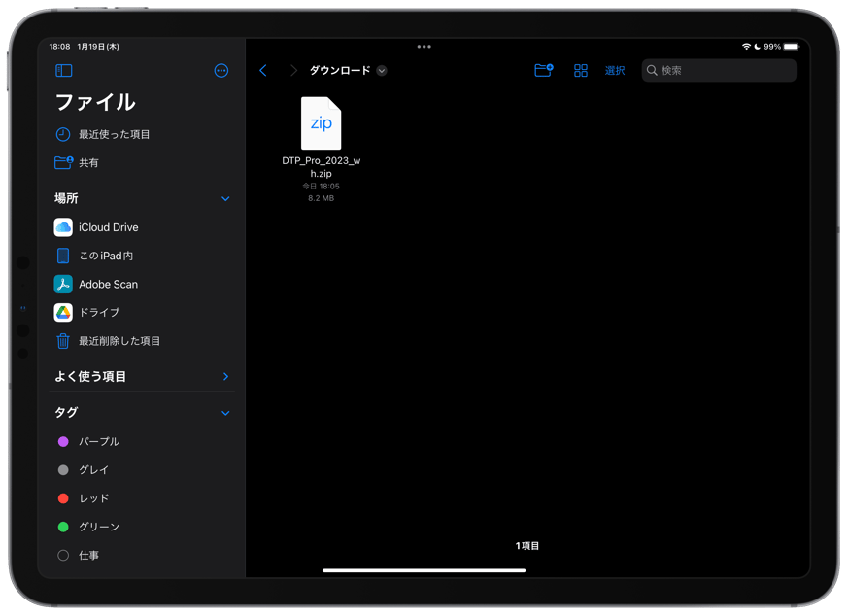Click the shared folder icon
This screenshot has width=849, height=616.
(x=63, y=162)
